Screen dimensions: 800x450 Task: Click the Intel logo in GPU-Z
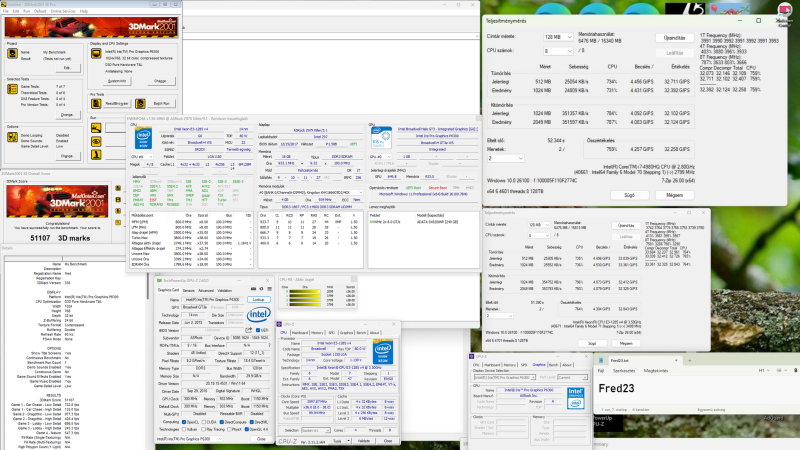(x=259, y=315)
